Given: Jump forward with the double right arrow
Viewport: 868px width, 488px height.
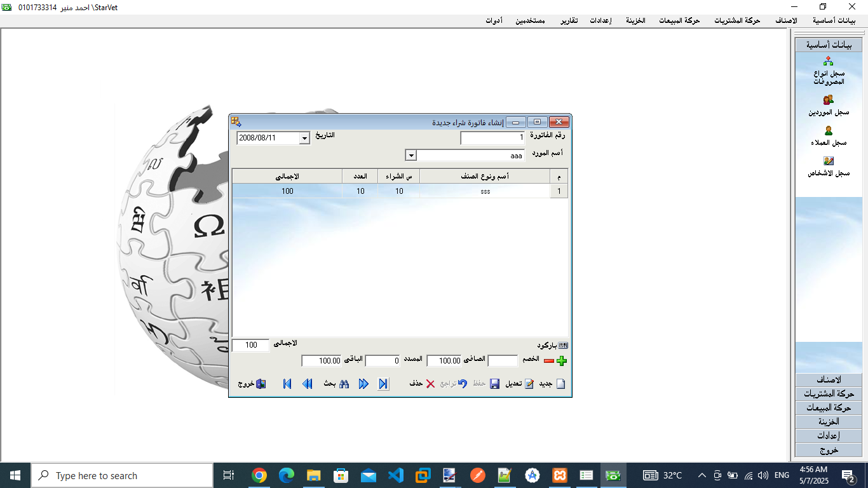Looking at the screenshot, I should pyautogui.click(x=363, y=384).
